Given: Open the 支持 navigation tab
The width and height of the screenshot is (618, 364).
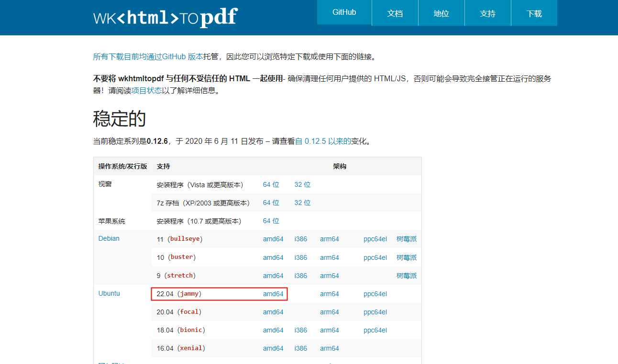Looking at the screenshot, I should click(488, 13).
